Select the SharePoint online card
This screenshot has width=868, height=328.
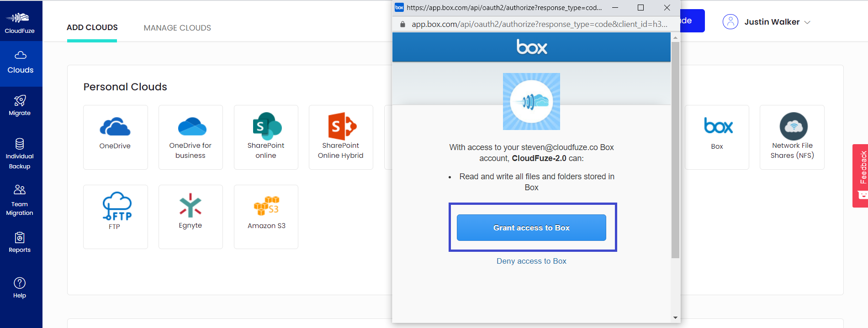[x=266, y=137]
